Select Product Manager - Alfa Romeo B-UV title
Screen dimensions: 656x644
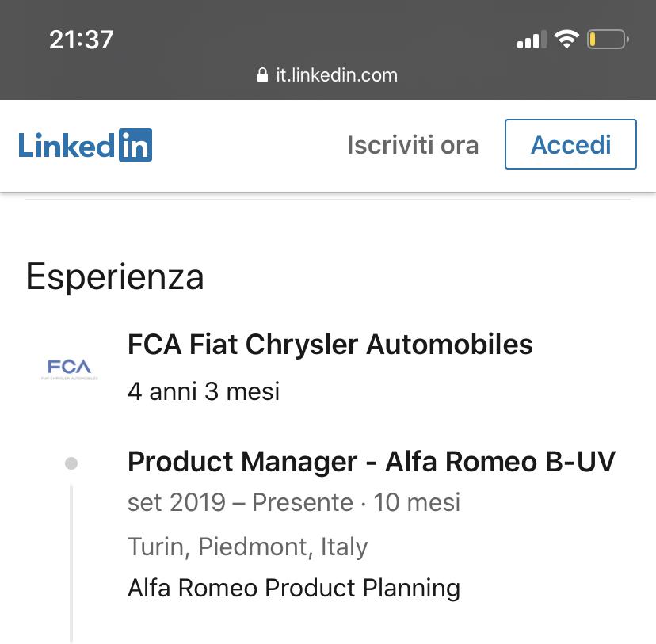372,462
